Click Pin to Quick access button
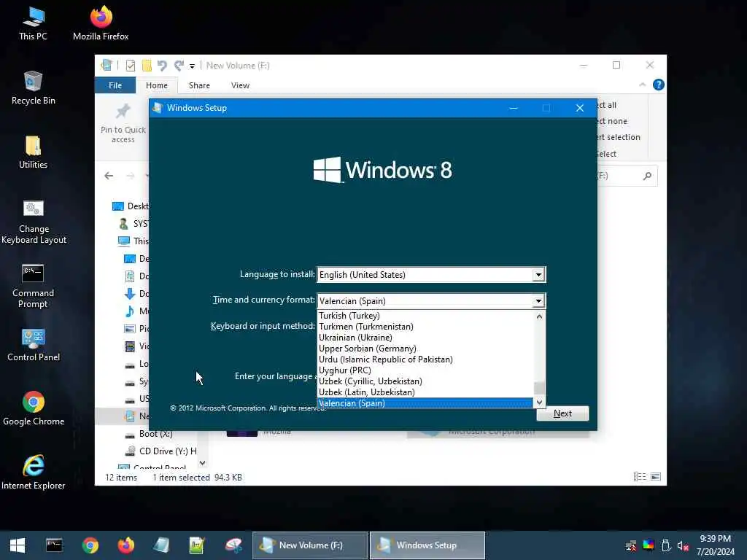 tap(123, 122)
